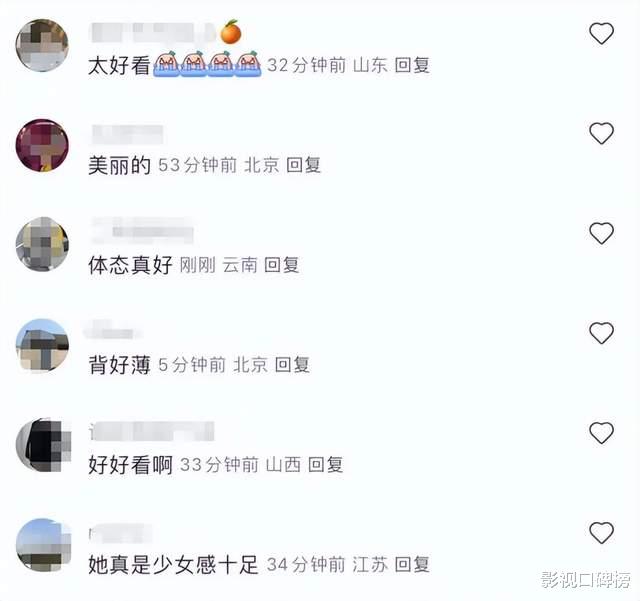Reply to the Yunnan comment "体态真好"

[x=281, y=265]
